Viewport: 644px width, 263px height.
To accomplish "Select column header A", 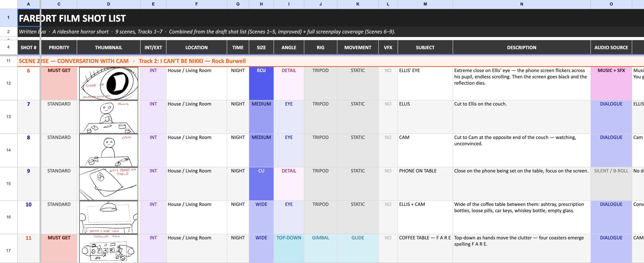I will click(28, 4).
